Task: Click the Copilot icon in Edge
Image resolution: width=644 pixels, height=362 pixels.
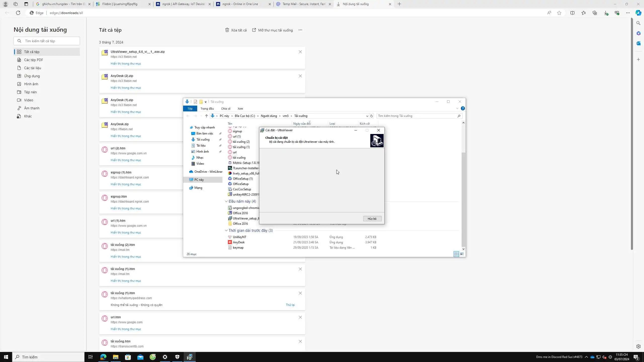Action: [638, 13]
